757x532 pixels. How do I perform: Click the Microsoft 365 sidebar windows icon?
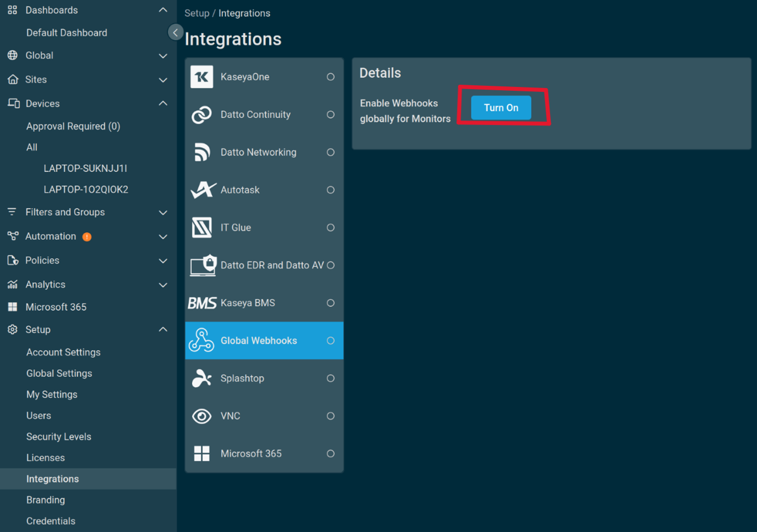pos(12,307)
